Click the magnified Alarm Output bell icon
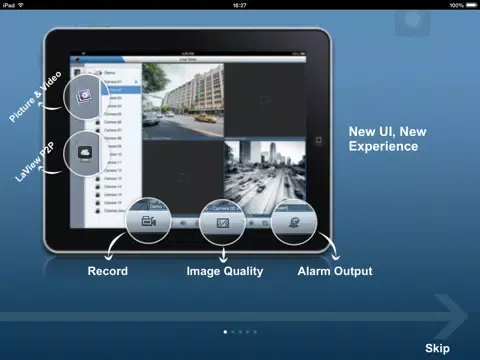This screenshot has height=360, width=480. (x=294, y=223)
